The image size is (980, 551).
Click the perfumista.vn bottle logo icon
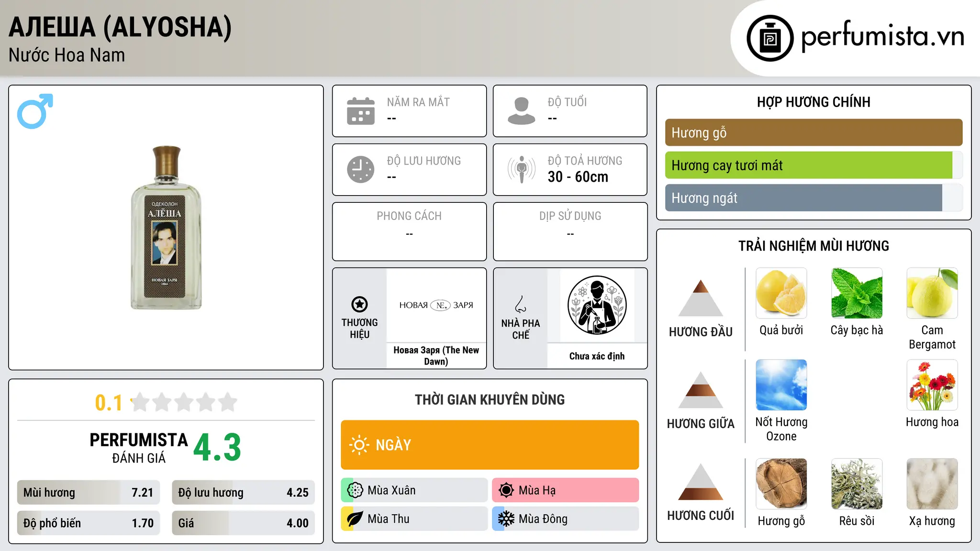tap(770, 38)
